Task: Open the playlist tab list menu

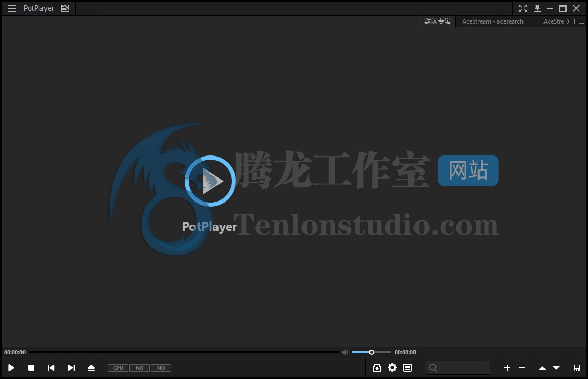Action: (582, 21)
